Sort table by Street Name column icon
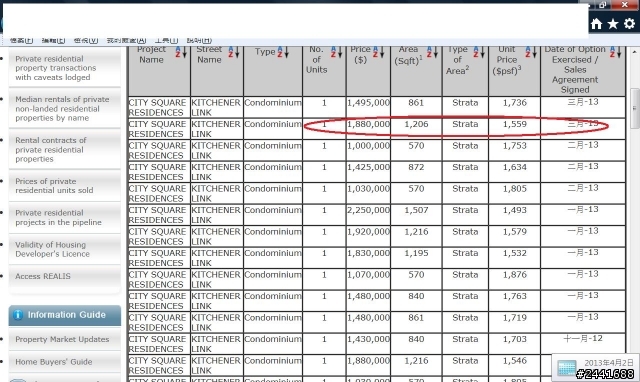This screenshot has width=640, height=382. pyautogui.click(x=234, y=52)
